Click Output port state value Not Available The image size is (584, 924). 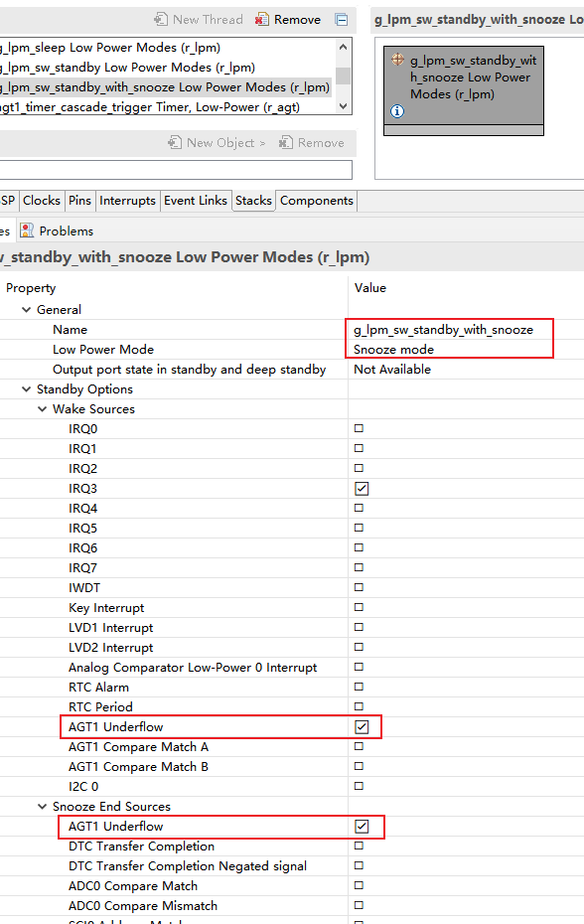(392, 370)
